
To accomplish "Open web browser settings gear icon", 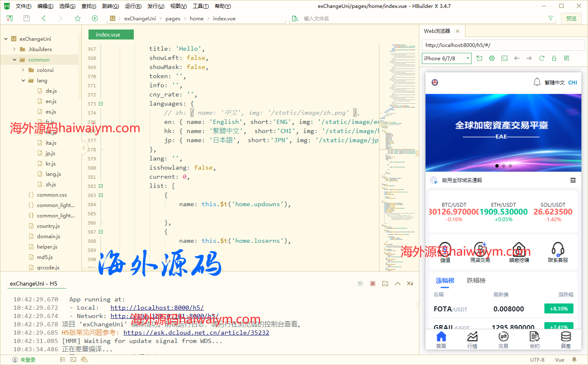I will 492,58.
